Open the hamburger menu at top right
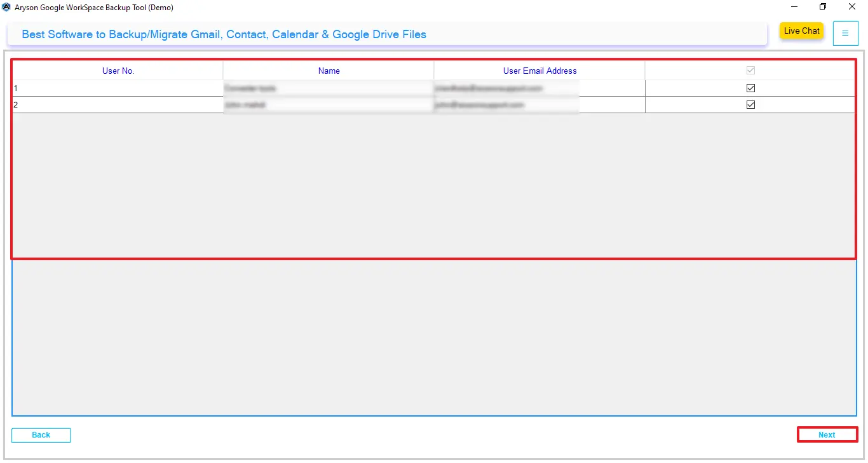This screenshot has height=463, width=868. 845,33
